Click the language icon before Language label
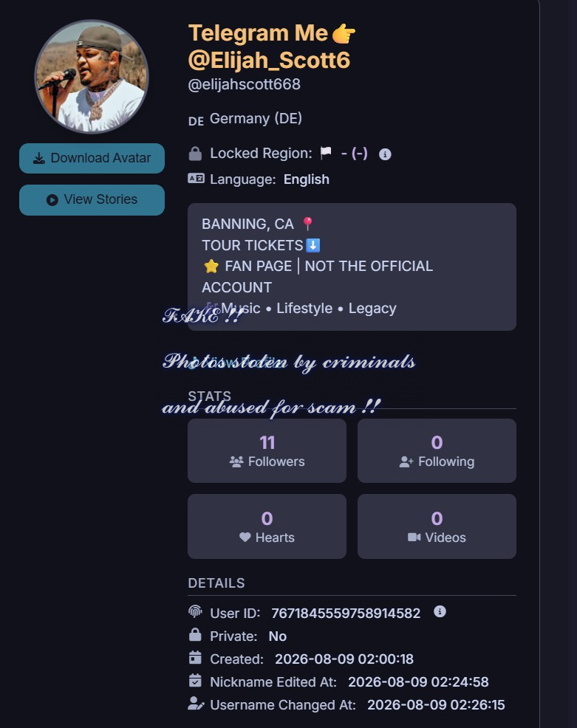The width and height of the screenshot is (577, 728). tap(196, 178)
